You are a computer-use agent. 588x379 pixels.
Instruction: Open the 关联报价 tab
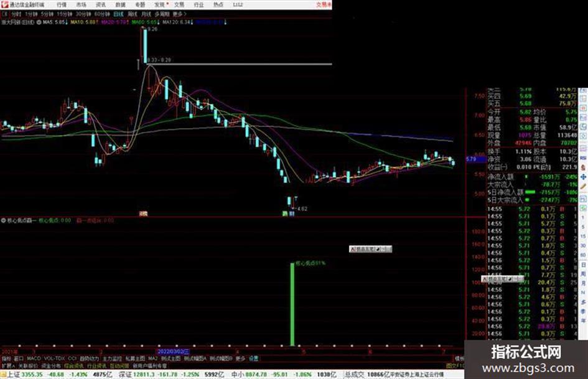28,365
